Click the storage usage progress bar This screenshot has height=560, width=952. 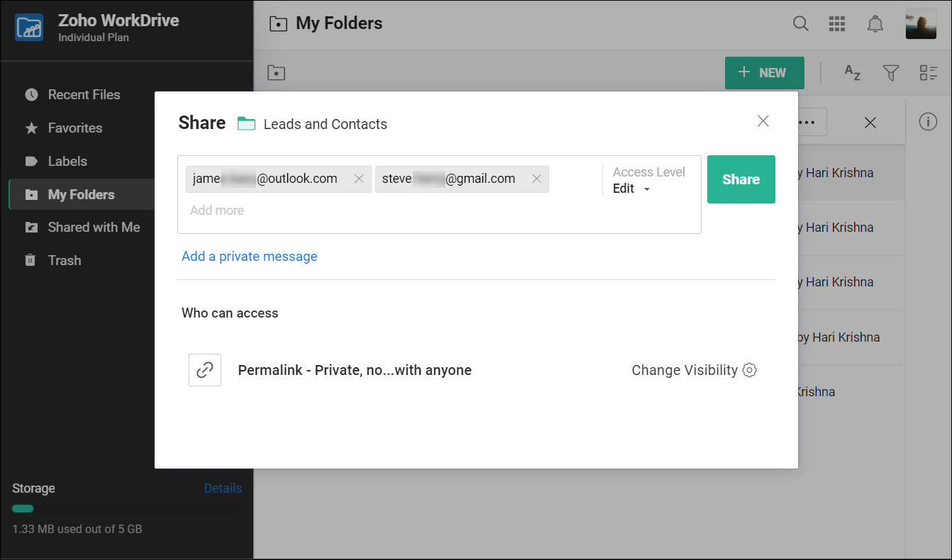[126, 508]
